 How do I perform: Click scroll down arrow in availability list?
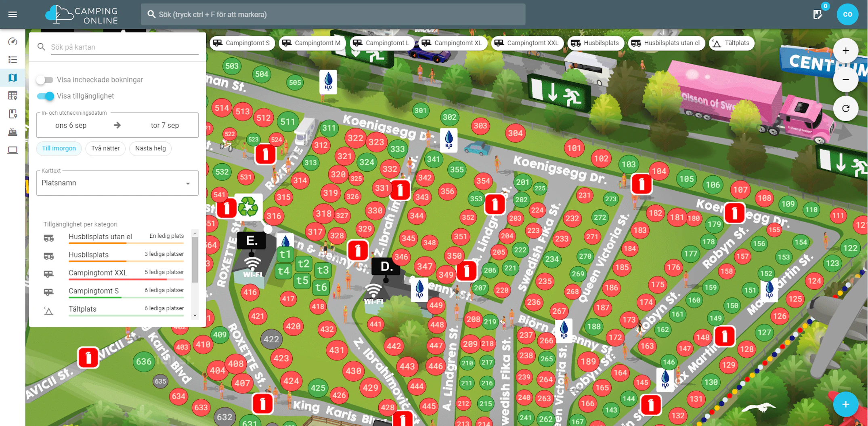(x=195, y=316)
